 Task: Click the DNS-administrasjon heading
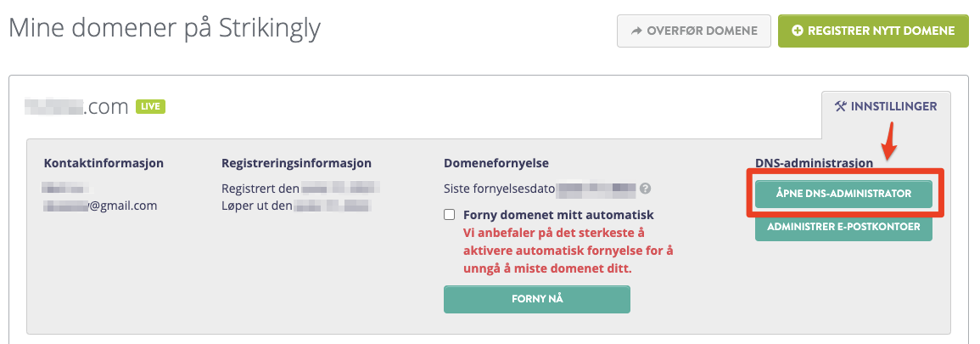(814, 163)
